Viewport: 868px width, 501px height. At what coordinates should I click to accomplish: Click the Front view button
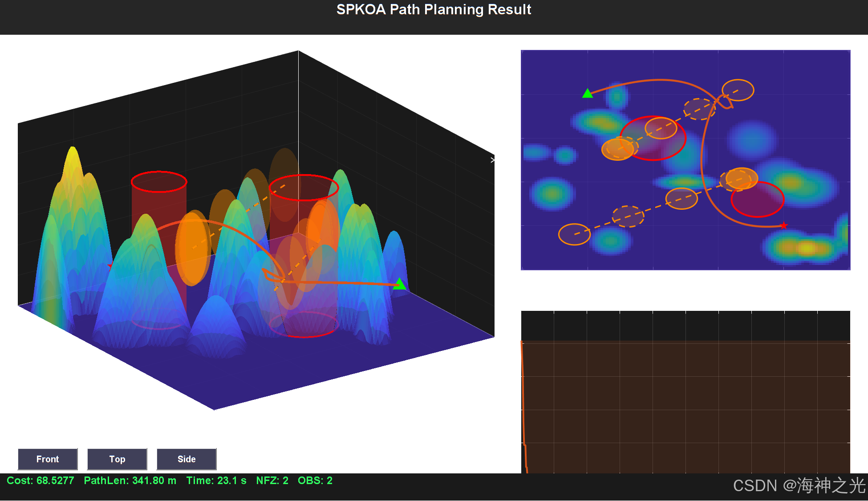tap(48, 459)
